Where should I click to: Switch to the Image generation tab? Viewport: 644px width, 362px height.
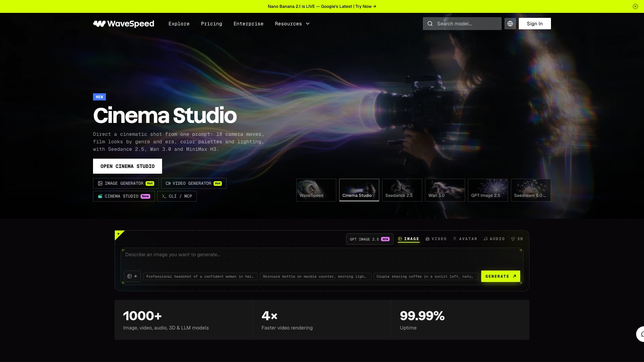click(x=409, y=239)
